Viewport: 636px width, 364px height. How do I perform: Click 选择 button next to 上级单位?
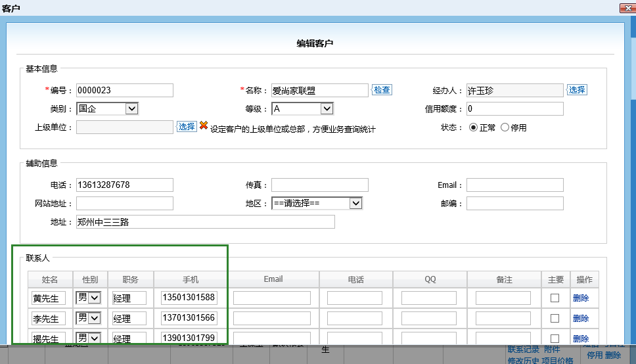(187, 127)
